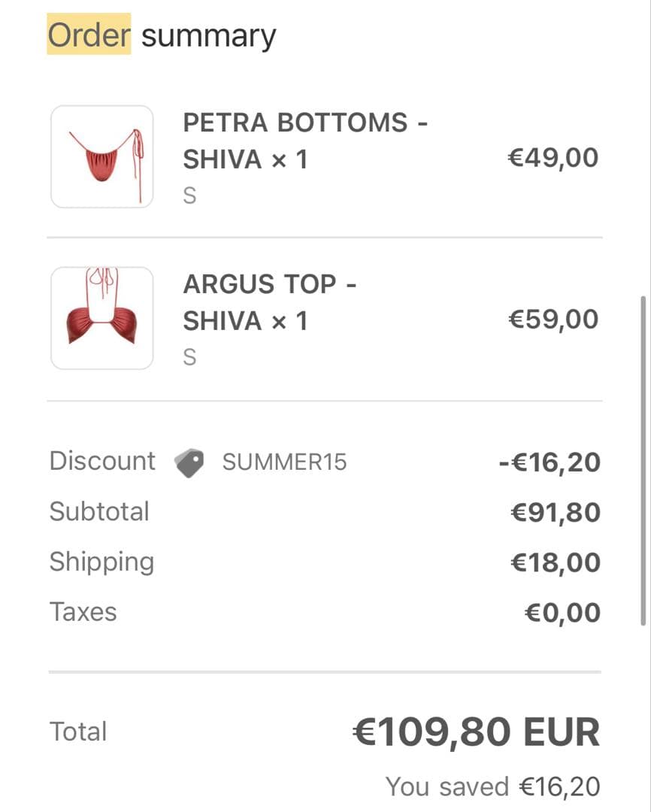Click the Discount label
651x812 pixels.
102,461
